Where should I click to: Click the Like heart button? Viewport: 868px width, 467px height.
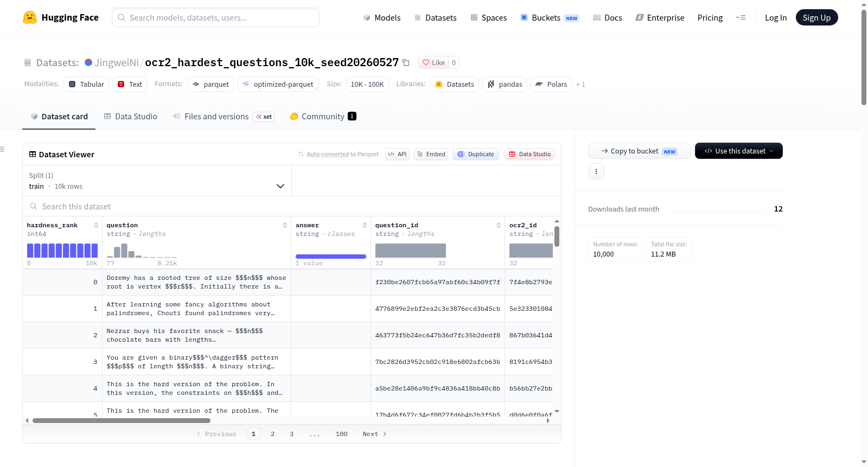coord(433,62)
